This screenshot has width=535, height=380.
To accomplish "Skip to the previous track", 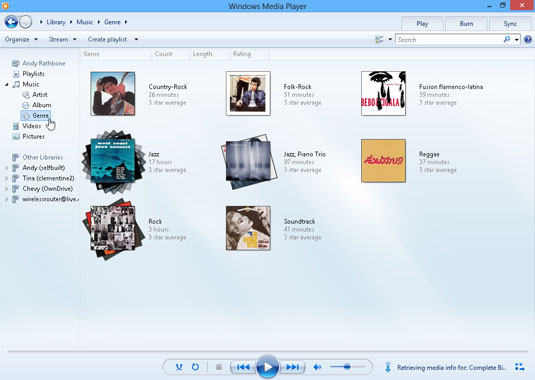I will 243,367.
